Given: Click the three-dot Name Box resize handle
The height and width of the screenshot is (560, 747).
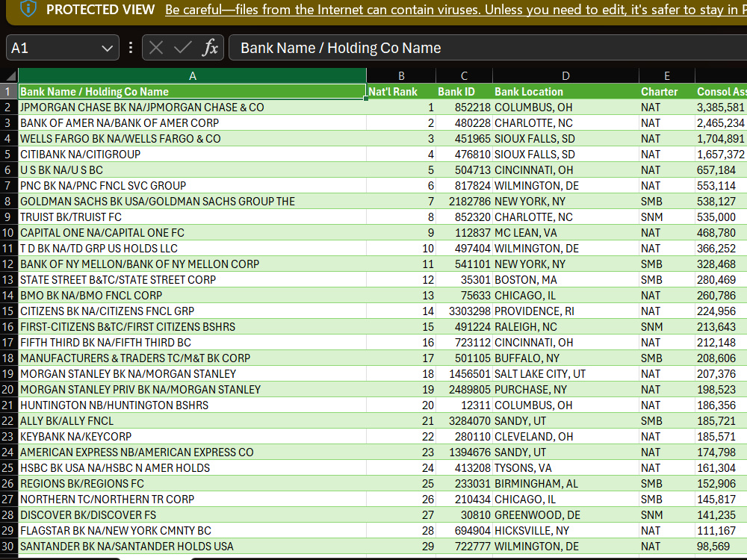Looking at the screenshot, I should (131, 48).
